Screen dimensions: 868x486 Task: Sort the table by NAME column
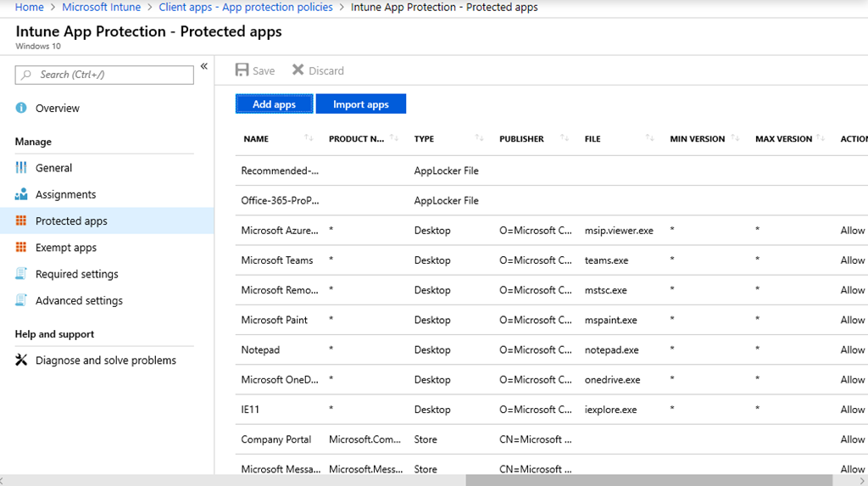tap(309, 138)
